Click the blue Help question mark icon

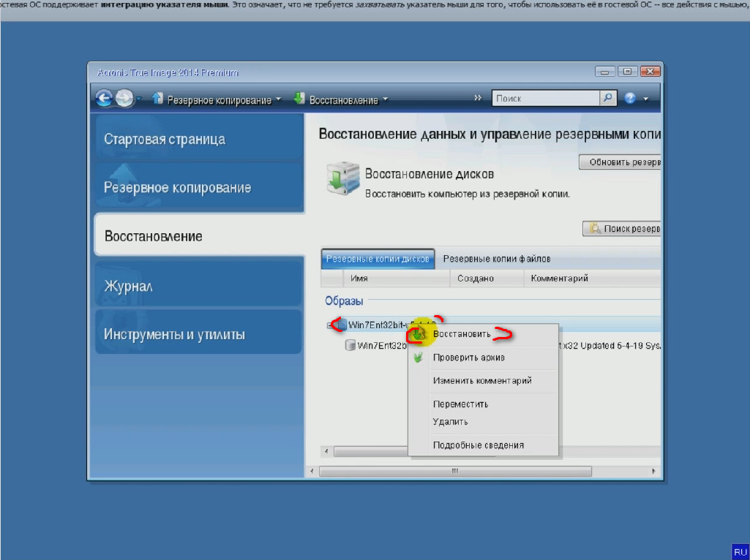pyautogui.click(x=631, y=98)
